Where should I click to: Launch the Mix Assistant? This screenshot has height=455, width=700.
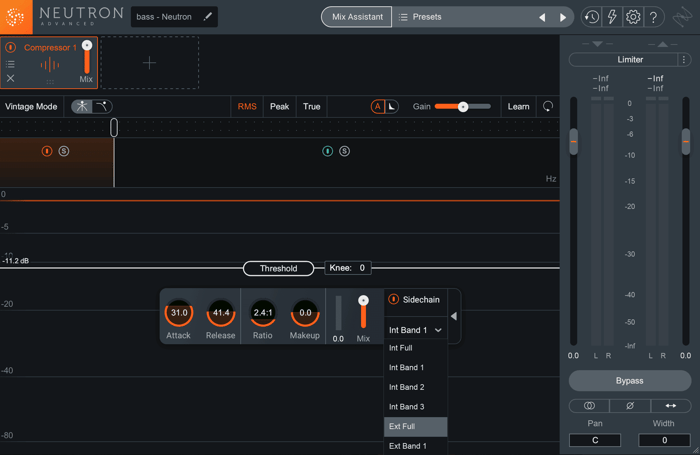click(357, 17)
